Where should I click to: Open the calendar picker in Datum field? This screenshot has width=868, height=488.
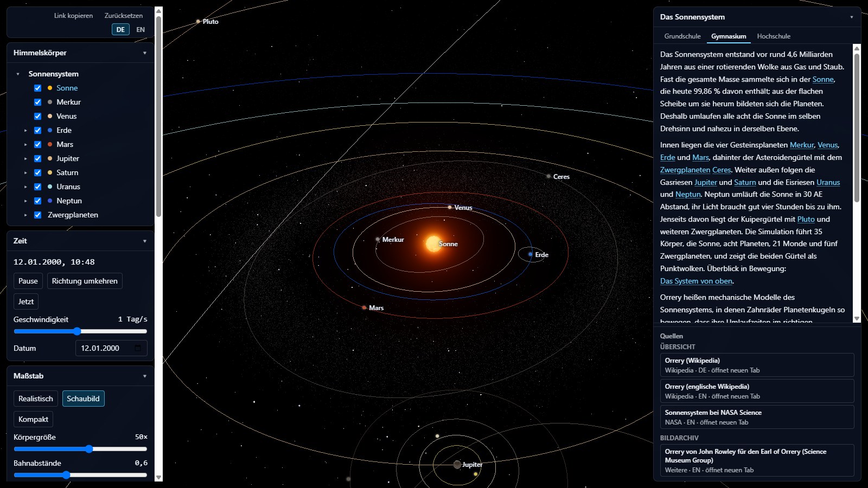point(138,348)
